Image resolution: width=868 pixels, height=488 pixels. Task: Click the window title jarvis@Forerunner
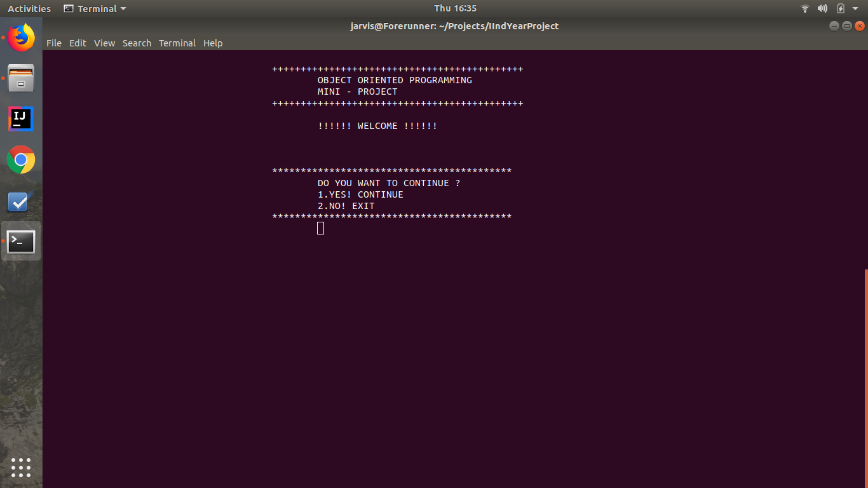[454, 26]
